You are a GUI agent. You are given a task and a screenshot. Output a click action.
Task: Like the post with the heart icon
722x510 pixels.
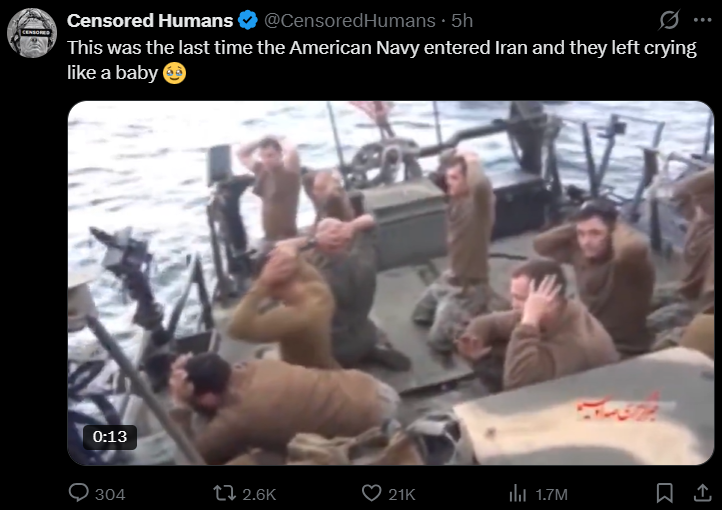click(x=372, y=493)
